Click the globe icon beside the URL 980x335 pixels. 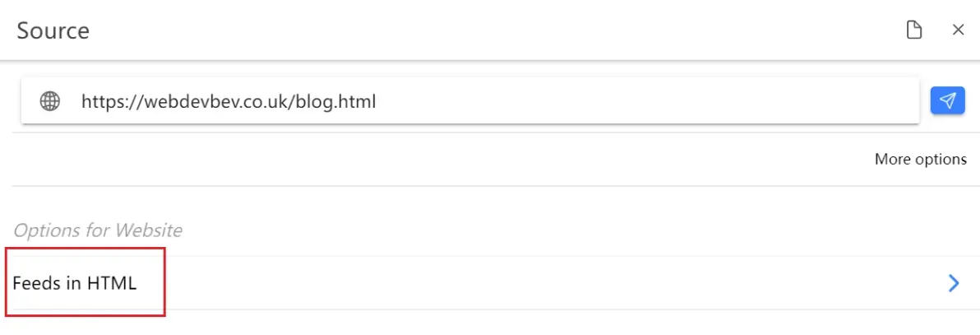[50, 100]
